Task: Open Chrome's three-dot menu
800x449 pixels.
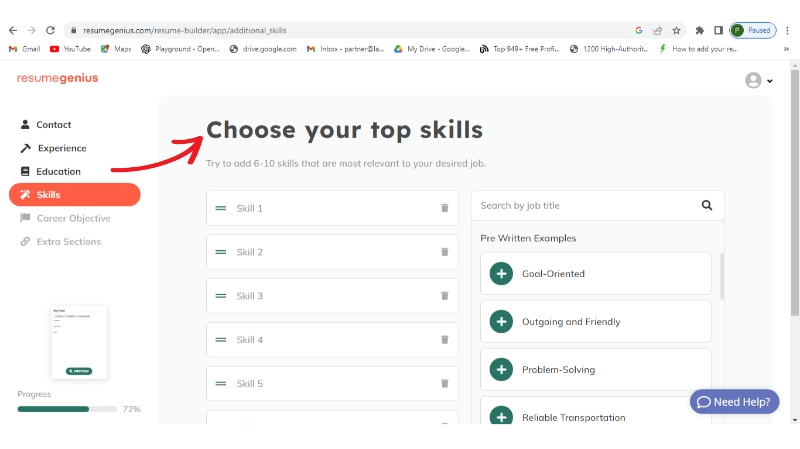Action: tap(786, 30)
